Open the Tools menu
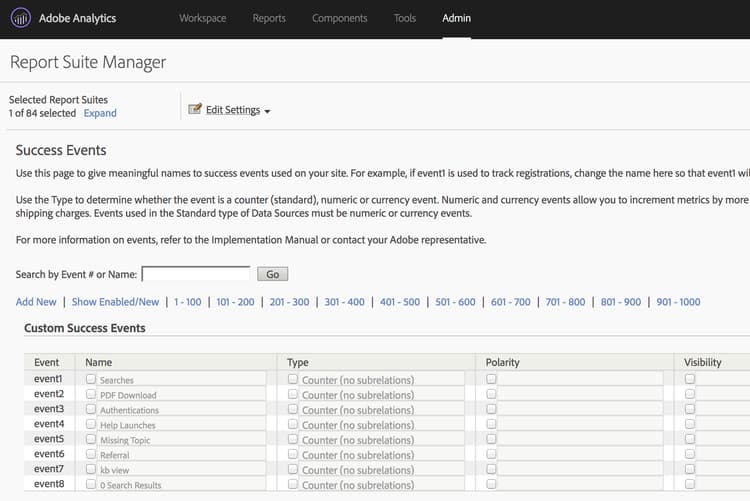This screenshot has width=750, height=501. tap(405, 18)
